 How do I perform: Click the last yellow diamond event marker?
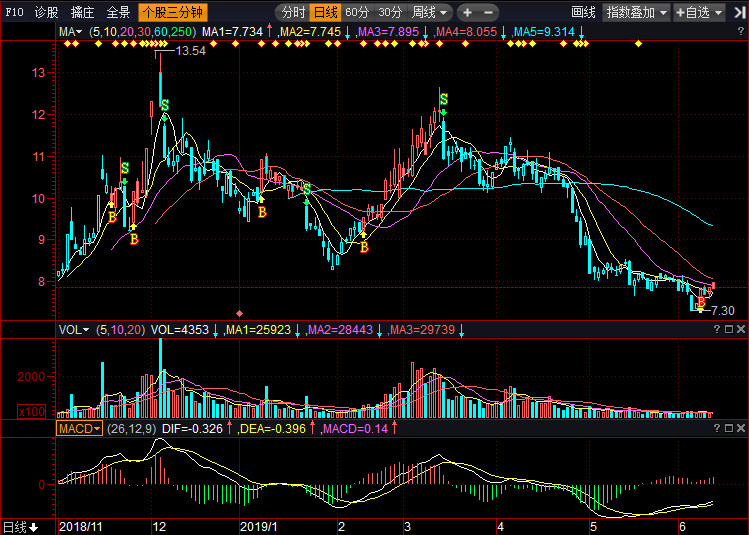coord(638,44)
